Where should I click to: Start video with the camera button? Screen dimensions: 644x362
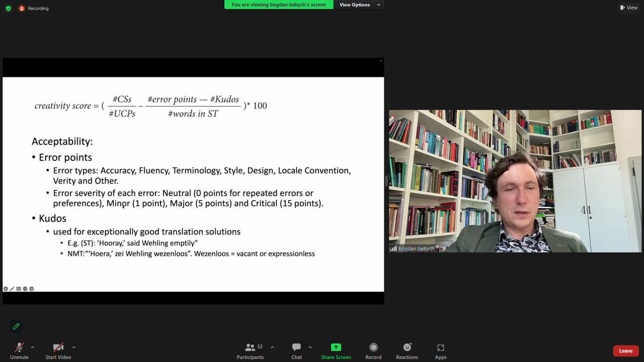[x=58, y=350]
